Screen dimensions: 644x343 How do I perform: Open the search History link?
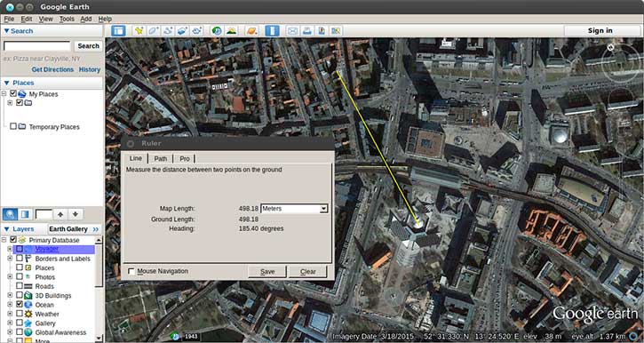tap(90, 70)
